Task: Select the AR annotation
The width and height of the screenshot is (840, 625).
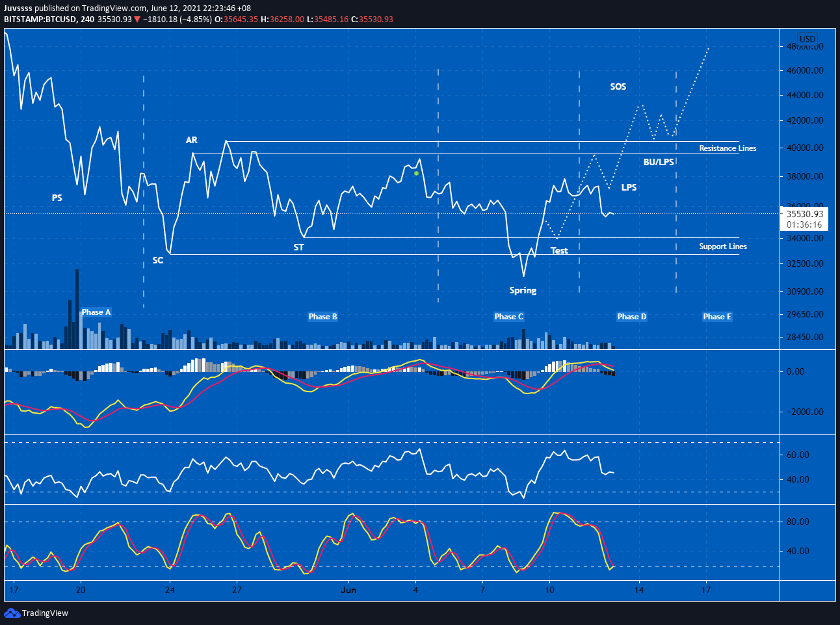Action: click(192, 140)
